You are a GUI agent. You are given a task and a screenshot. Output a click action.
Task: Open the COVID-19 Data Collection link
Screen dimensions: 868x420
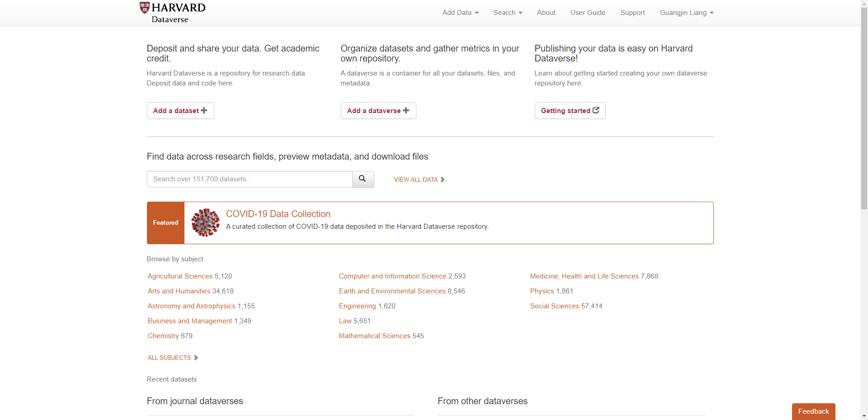point(278,214)
